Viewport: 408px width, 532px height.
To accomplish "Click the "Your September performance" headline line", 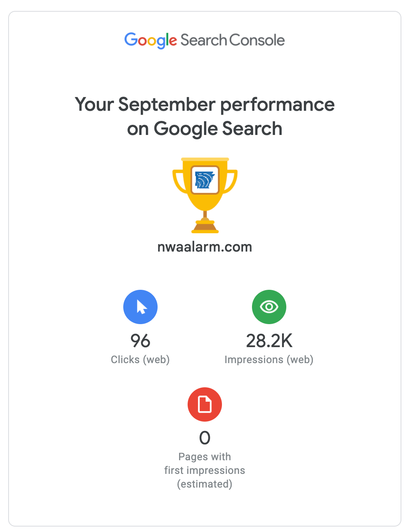I will click(204, 105).
